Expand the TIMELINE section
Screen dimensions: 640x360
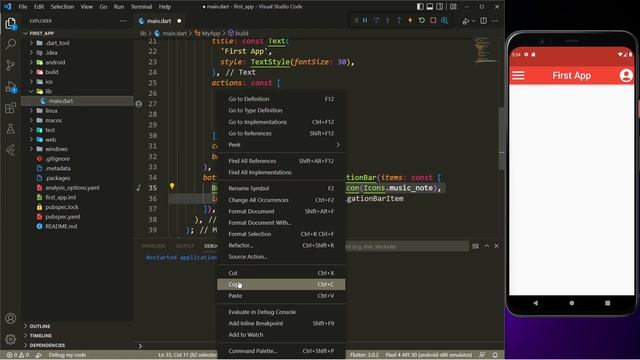coord(40,336)
